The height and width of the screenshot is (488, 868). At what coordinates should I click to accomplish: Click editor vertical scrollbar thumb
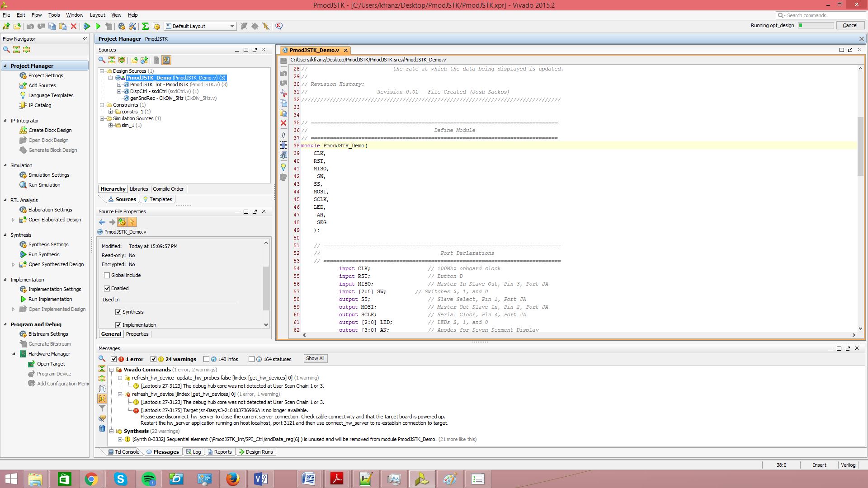tap(860, 146)
